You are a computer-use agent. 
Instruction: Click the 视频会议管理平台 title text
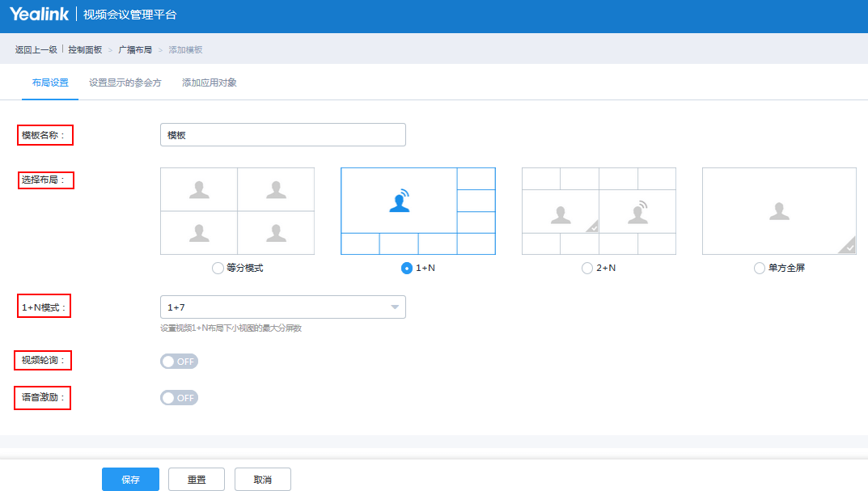coord(129,15)
